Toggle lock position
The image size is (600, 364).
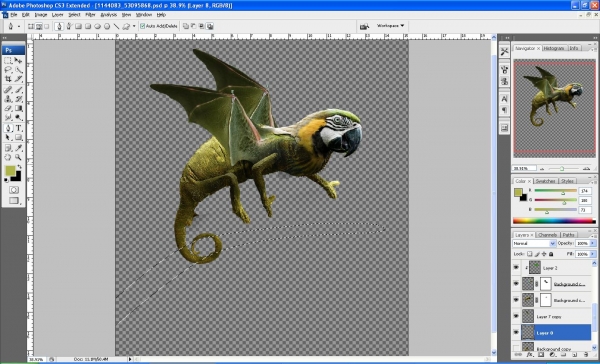[x=544, y=254]
